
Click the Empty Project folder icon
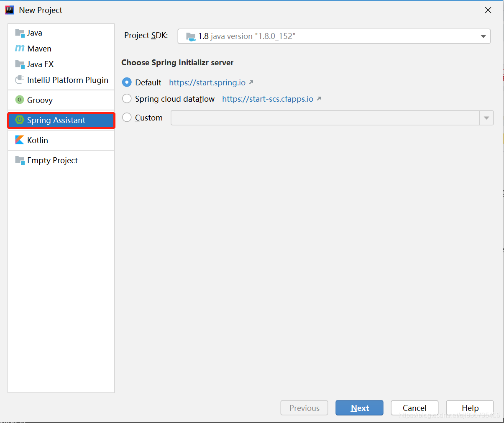[20, 160]
